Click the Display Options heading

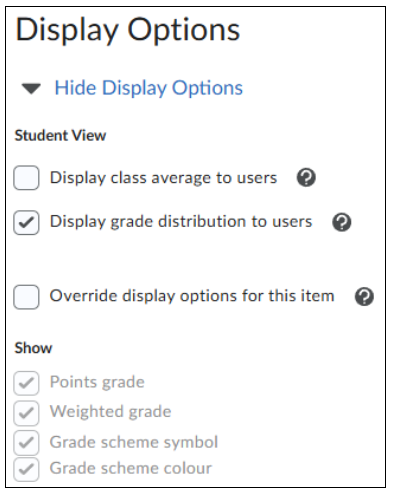coord(128,31)
